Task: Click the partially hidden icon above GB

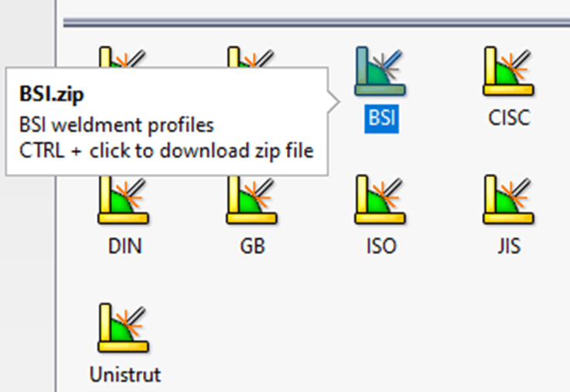Action: click(251, 56)
